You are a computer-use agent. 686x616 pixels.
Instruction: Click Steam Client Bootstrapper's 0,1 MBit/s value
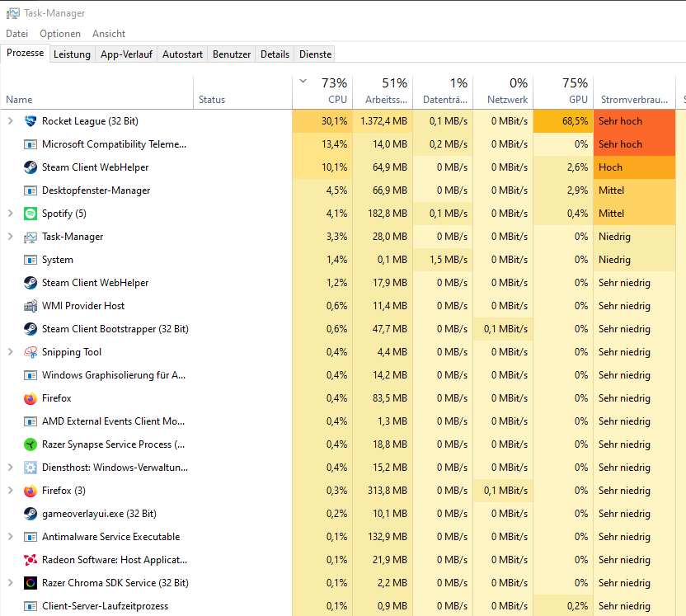click(503, 329)
